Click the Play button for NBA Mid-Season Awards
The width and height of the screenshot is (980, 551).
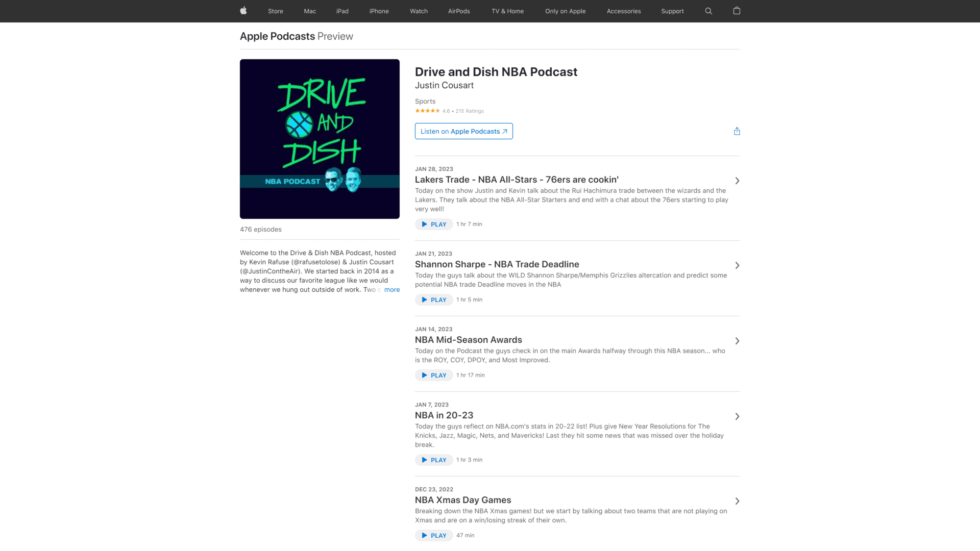[x=434, y=375]
